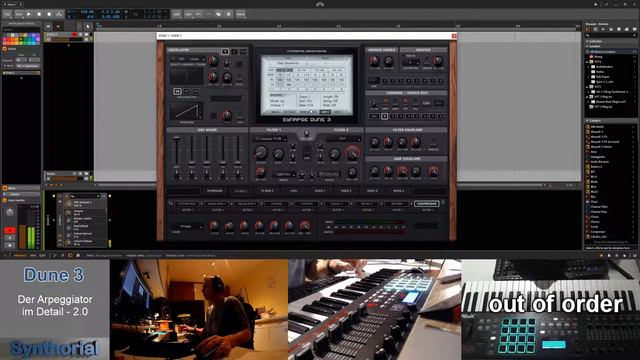Open the compressor mode Vintage dropdown
640x360 pixels.
point(188,226)
